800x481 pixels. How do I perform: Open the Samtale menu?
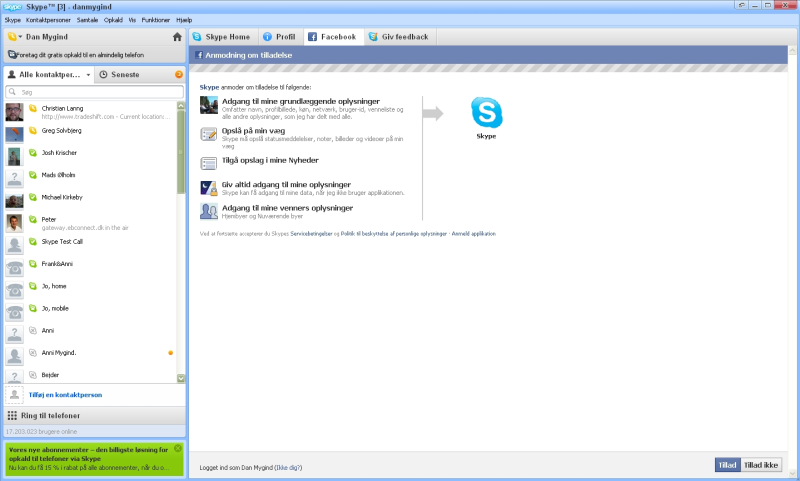tap(87, 20)
